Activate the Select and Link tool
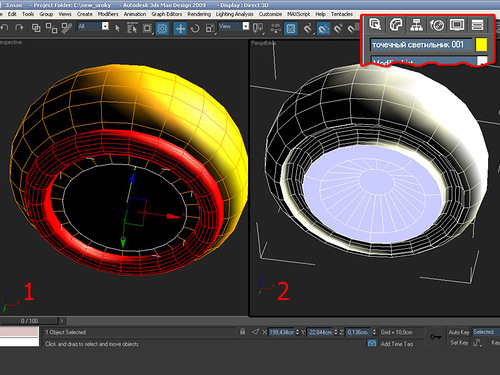The width and height of the screenshot is (500, 375). pyautogui.click(x=36, y=28)
